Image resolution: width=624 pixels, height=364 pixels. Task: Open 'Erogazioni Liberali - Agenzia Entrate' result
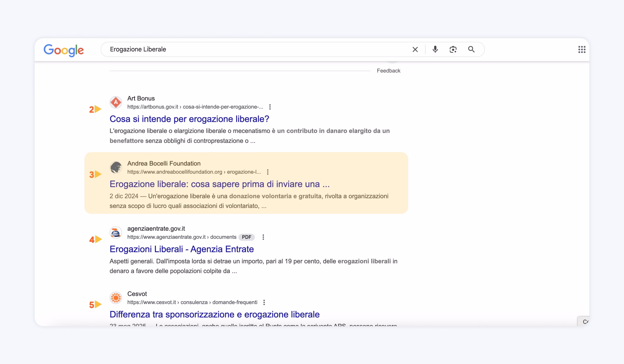[x=182, y=249]
